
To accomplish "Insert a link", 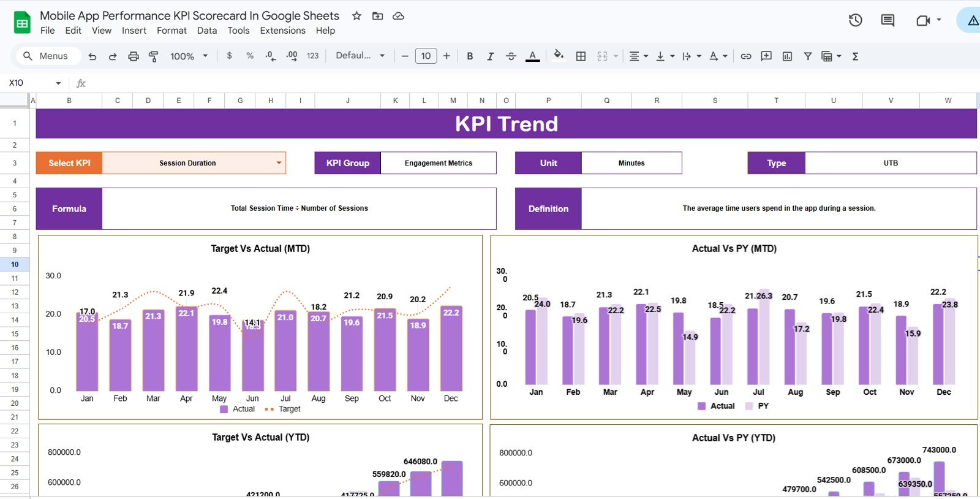I will click(x=745, y=56).
